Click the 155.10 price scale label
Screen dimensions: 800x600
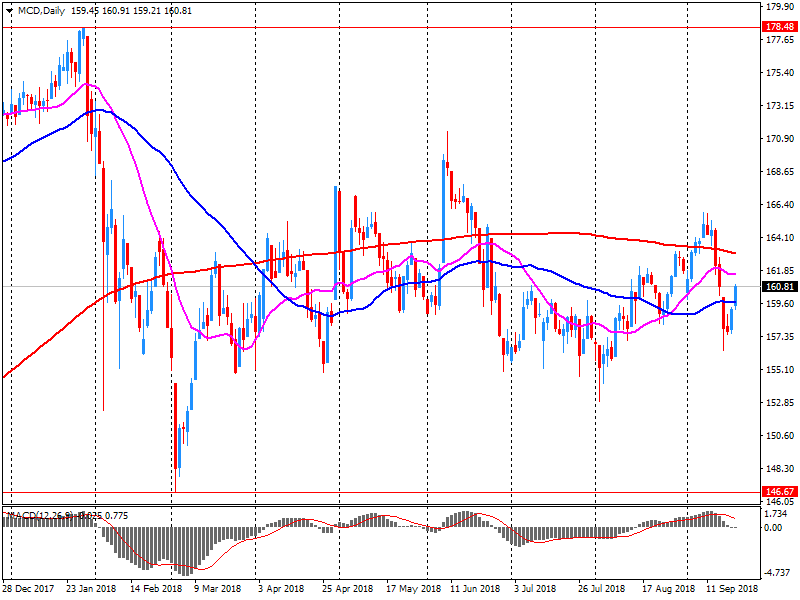pos(778,370)
